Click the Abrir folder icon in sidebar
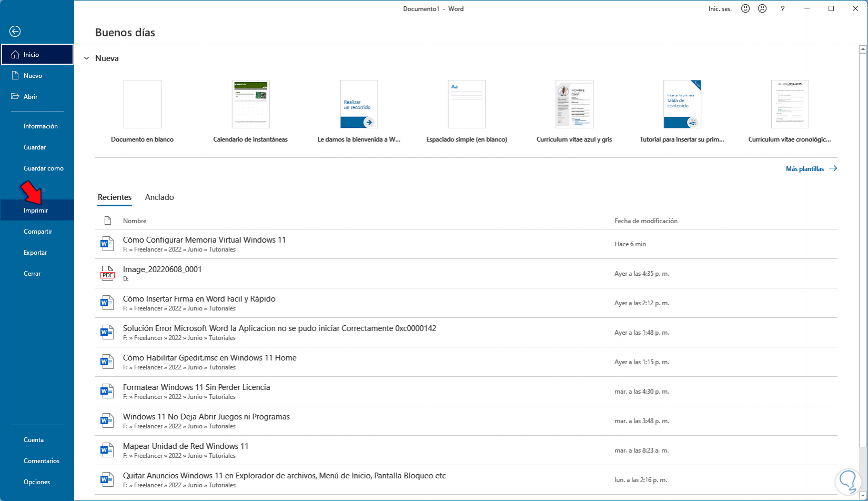Viewport: 868px width, 501px height. (x=15, y=97)
